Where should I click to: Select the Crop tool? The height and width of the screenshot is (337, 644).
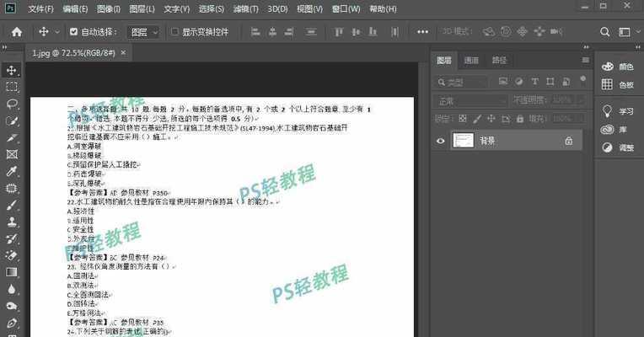coord(12,137)
